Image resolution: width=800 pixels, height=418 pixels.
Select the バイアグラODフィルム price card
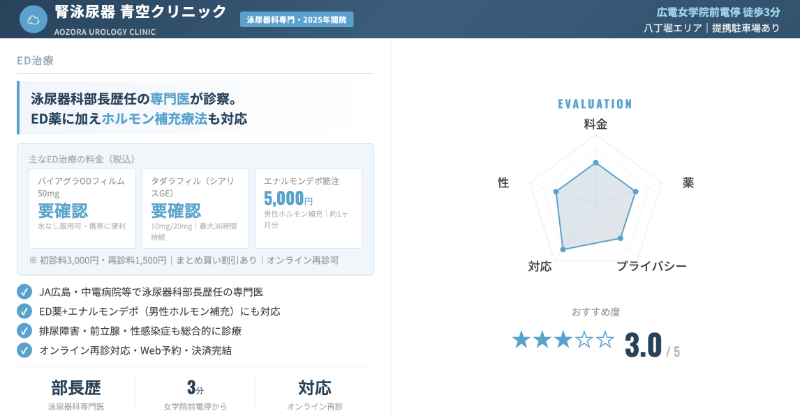pyautogui.click(x=81, y=208)
